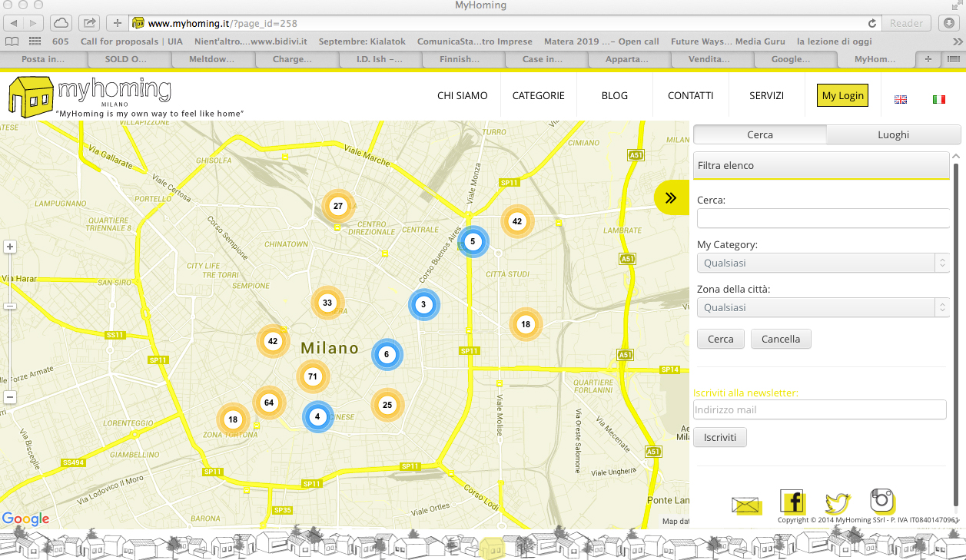Open the My Category dropdown
Viewport: 966px width, 560px height.
point(823,263)
